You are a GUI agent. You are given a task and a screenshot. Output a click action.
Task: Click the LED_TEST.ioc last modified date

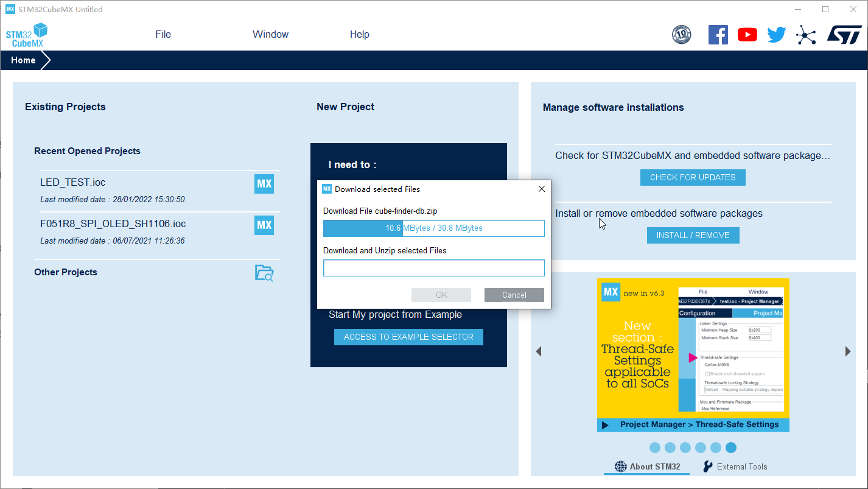113,199
